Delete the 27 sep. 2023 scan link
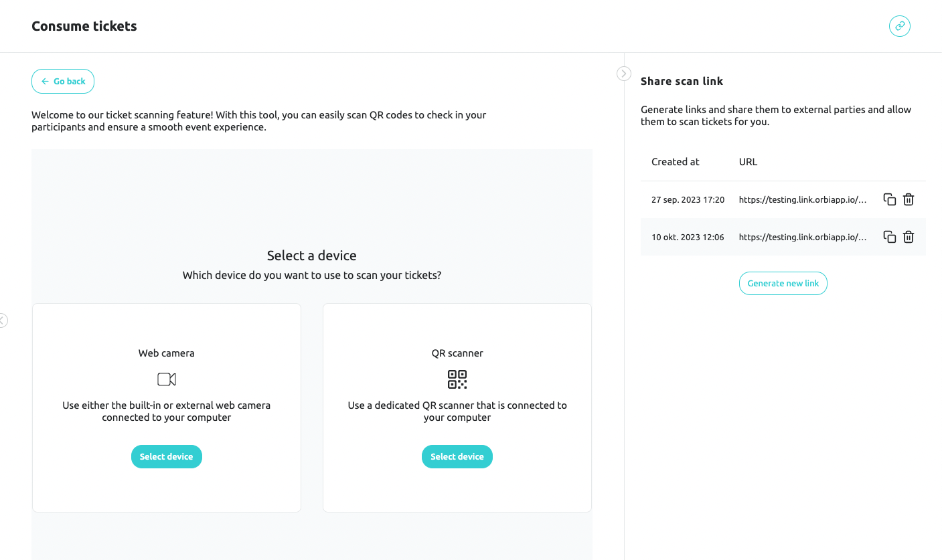942x560 pixels. click(909, 199)
